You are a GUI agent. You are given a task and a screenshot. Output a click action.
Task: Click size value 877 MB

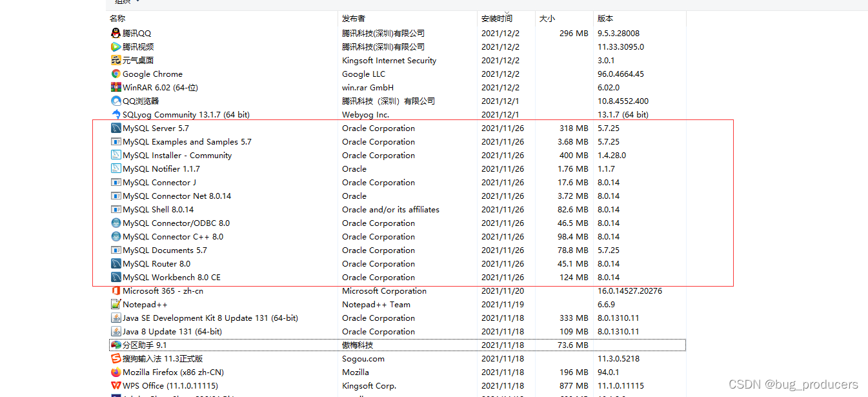point(574,385)
